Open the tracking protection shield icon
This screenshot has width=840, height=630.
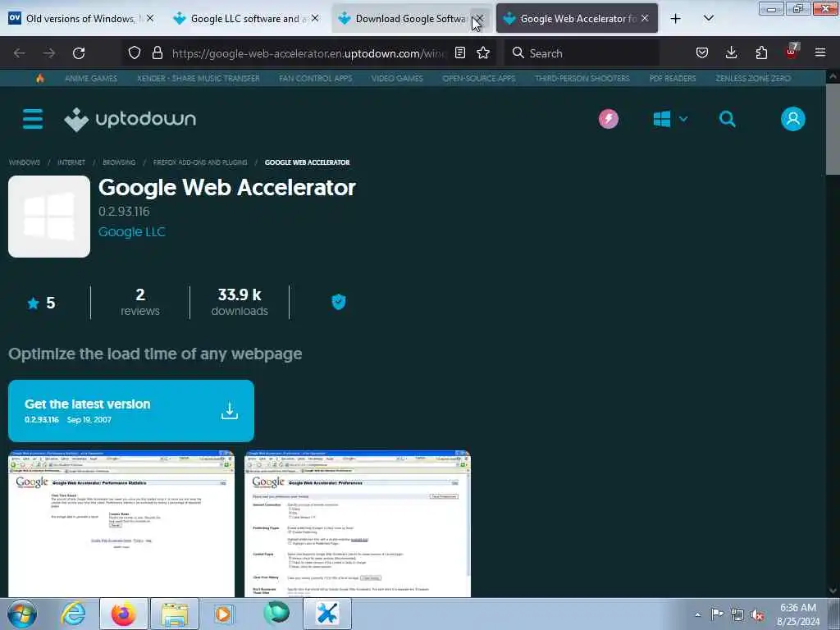[135, 52]
